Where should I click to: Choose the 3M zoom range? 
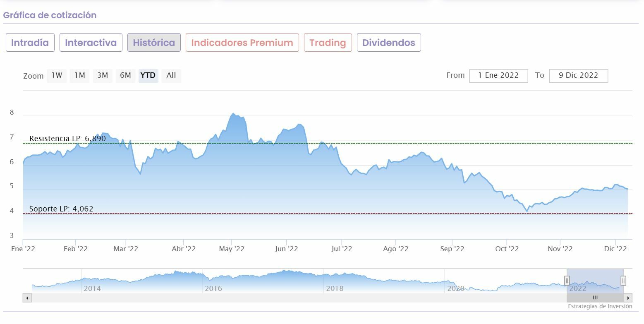click(103, 75)
